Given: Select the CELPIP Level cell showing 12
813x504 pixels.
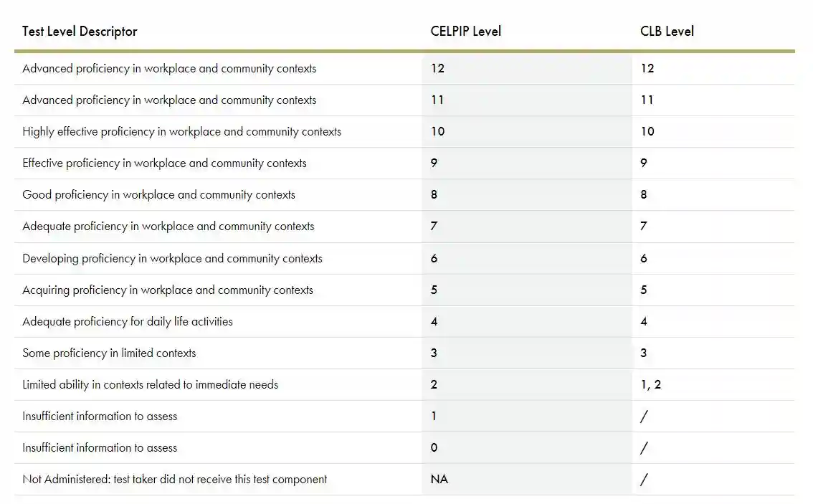Looking at the screenshot, I should point(437,69).
